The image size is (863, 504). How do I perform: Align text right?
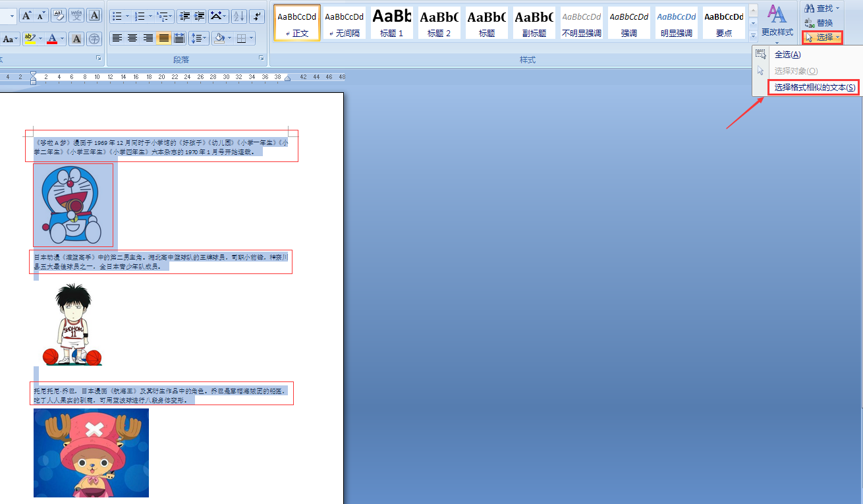148,38
